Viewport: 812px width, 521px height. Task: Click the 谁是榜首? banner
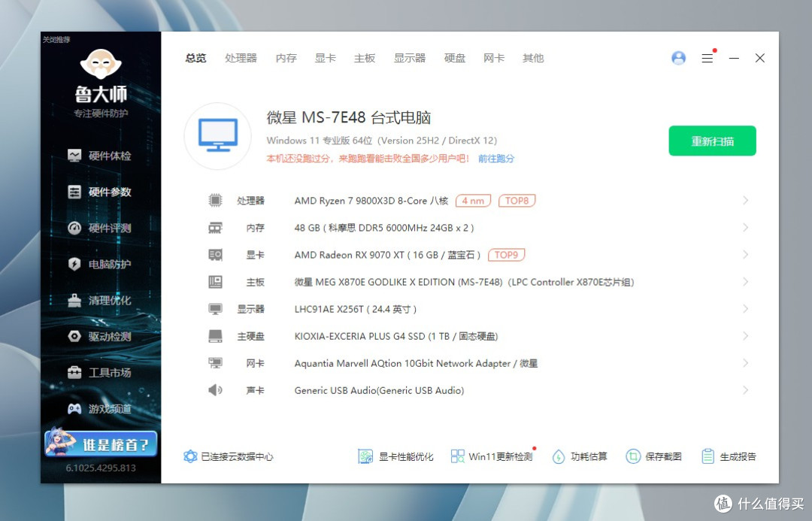click(101, 444)
